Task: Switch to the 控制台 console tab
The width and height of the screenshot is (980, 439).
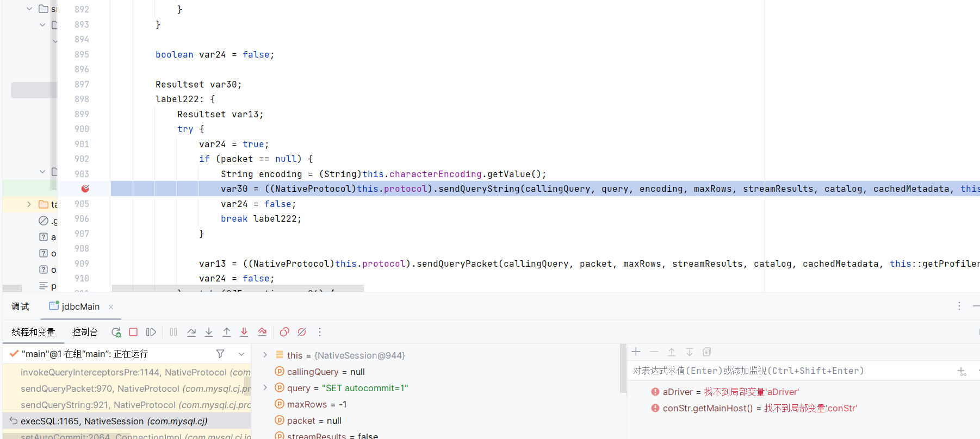Action: point(85,332)
